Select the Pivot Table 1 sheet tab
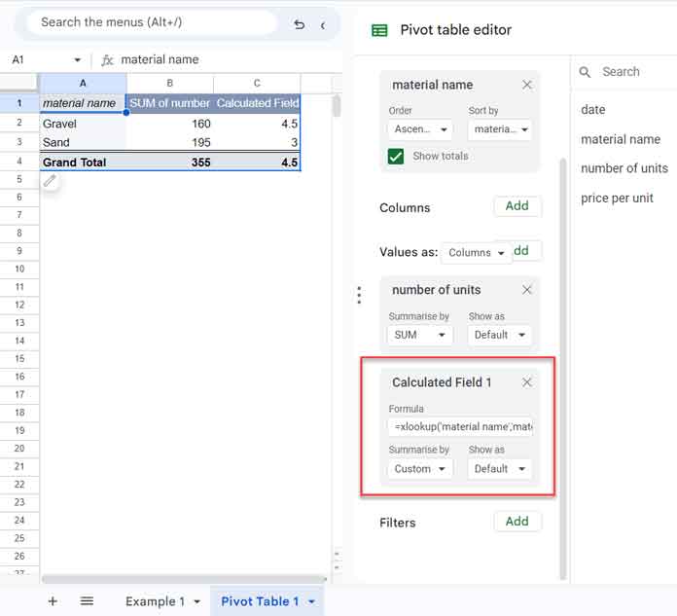The width and height of the screenshot is (677, 616). (x=260, y=601)
